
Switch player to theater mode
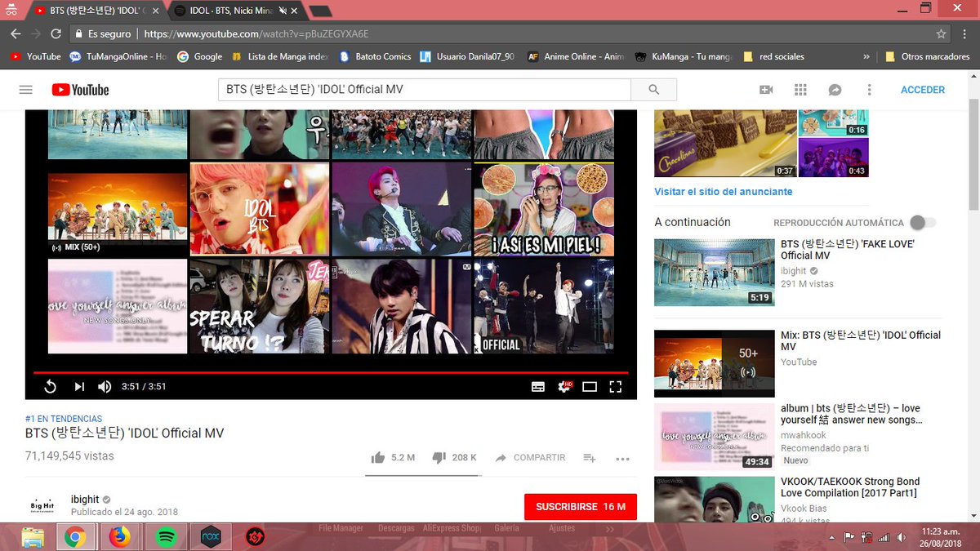click(590, 386)
